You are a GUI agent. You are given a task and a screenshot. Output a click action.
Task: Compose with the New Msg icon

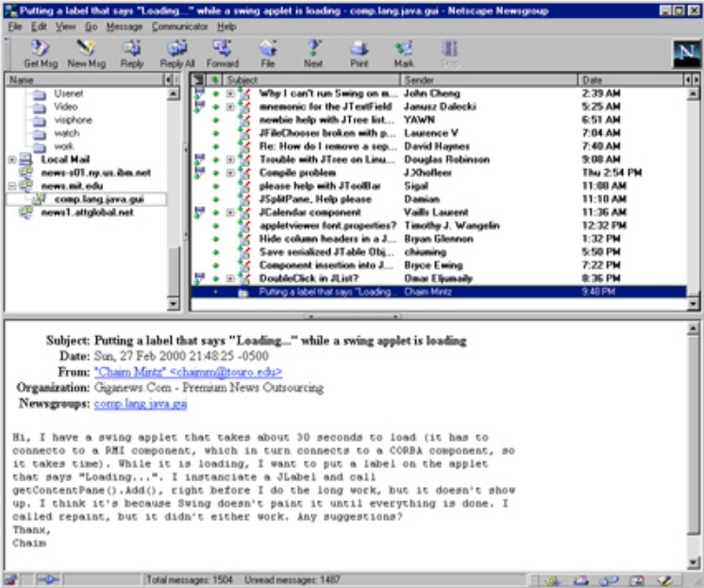[x=86, y=48]
